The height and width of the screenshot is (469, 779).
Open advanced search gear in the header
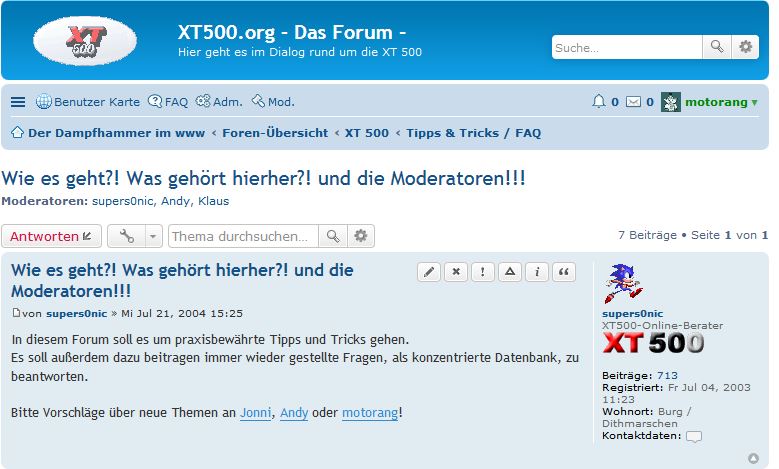tap(745, 47)
